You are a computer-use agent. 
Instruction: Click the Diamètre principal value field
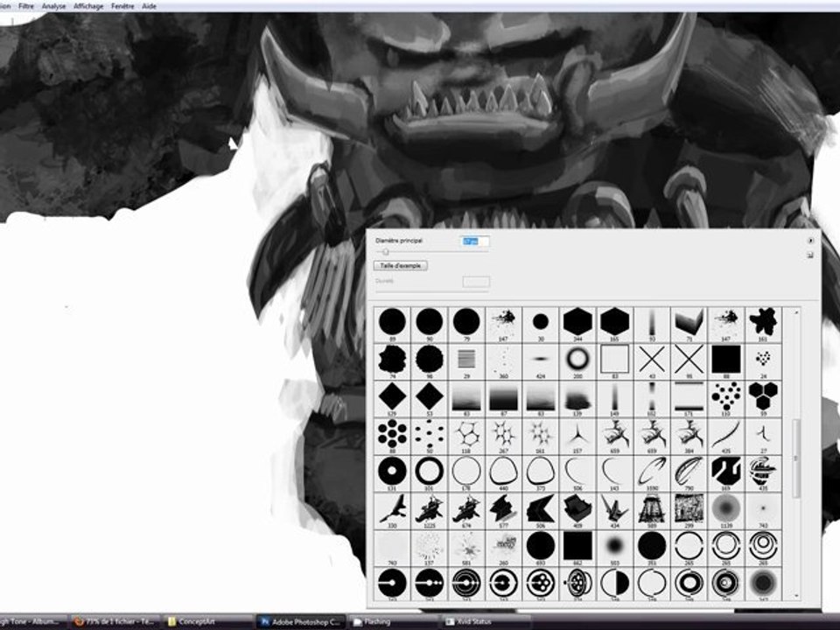coord(475,241)
